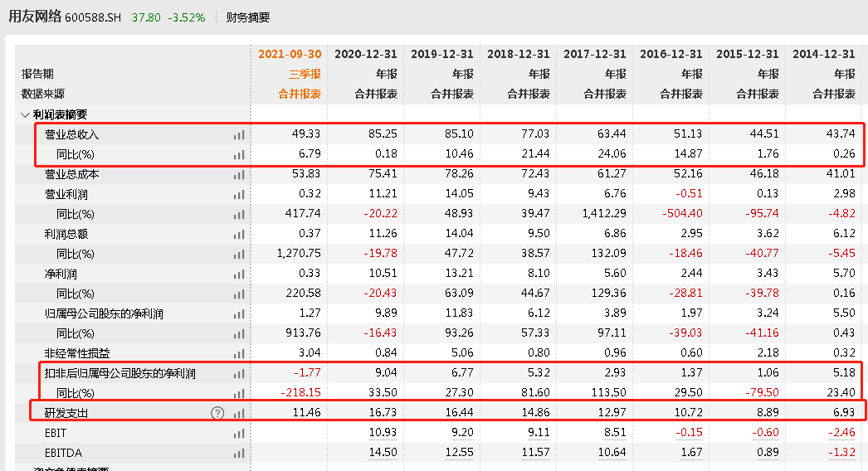Select the 营业利润 row label
Image resolution: width=868 pixels, height=471 pixels.
click(66, 194)
